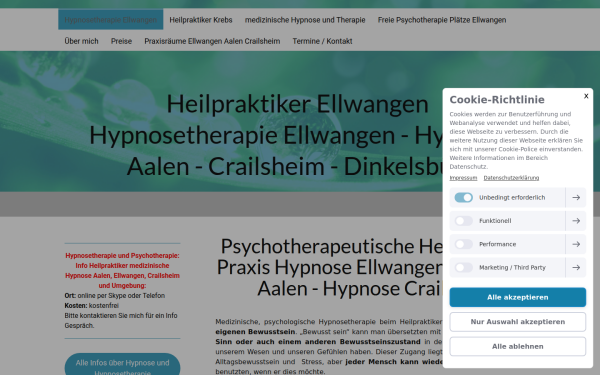Open Marketing / Third Party details arrow

576,267
